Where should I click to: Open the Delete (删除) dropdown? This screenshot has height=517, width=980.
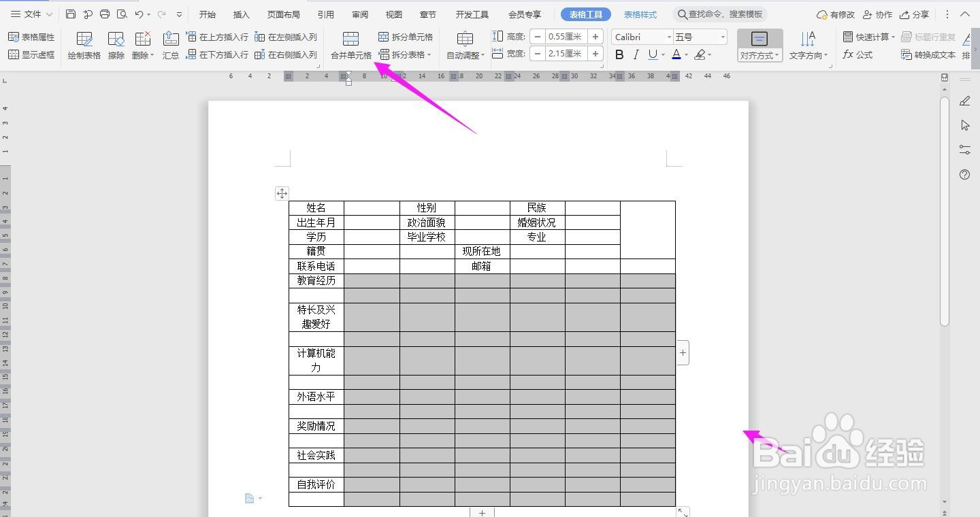coord(143,46)
